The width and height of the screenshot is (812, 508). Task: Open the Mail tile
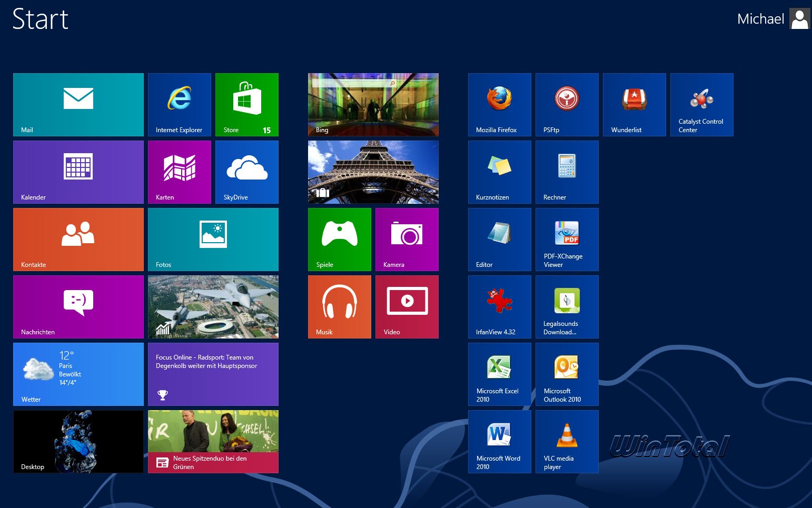[78, 105]
